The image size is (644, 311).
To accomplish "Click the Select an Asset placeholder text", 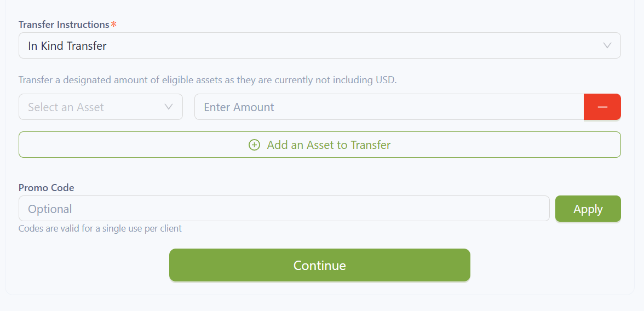I will [66, 107].
